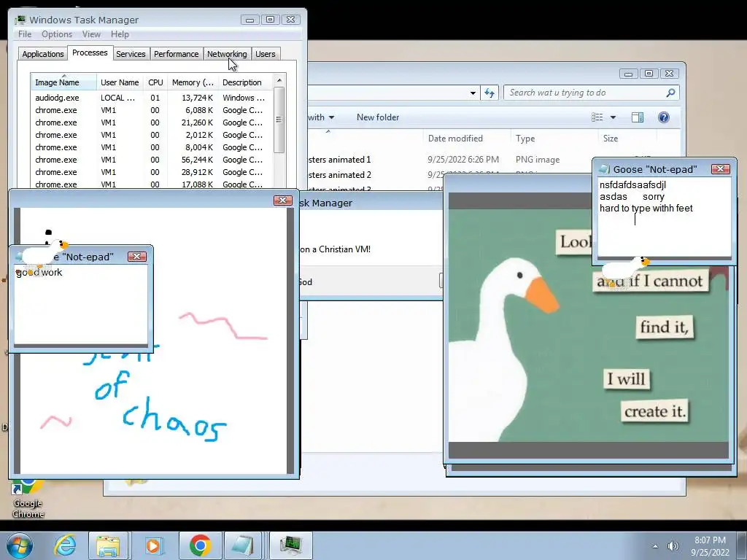747x560 pixels.
Task: Sort files by Type column
Action: pos(554,139)
